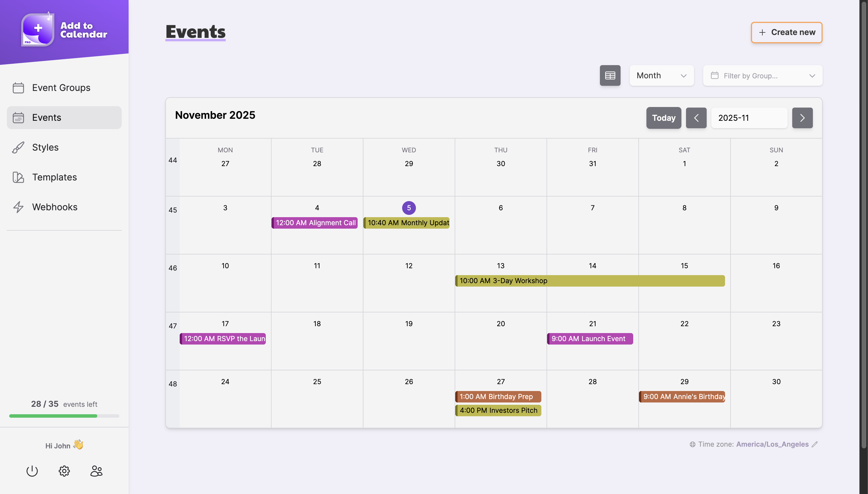This screenshot has height=494, width=868.
Task: Open the calendar list view icon
Action: pyautogui.click(x=610, y=75)
